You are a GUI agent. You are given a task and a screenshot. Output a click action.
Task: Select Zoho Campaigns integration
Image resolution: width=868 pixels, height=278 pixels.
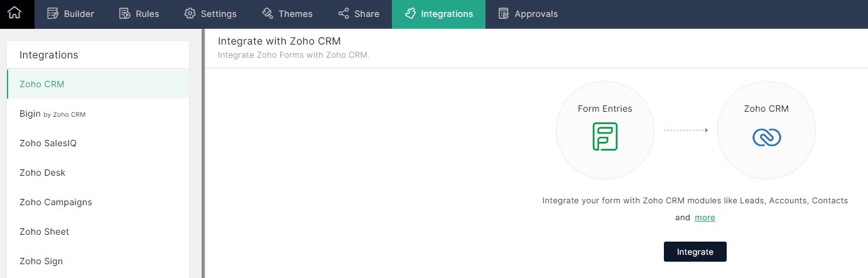click(98, 202)
